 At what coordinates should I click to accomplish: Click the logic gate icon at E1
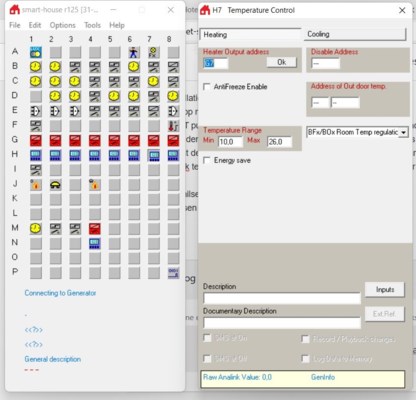36,111
